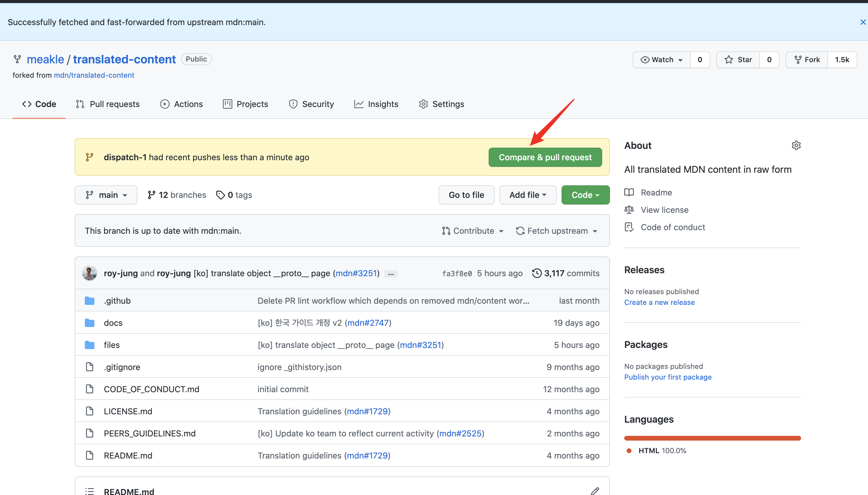Expand the commit message ellipsis button
Image resolution: width=868 pixels, height=495 pixels.
click(x=391, y=274)
